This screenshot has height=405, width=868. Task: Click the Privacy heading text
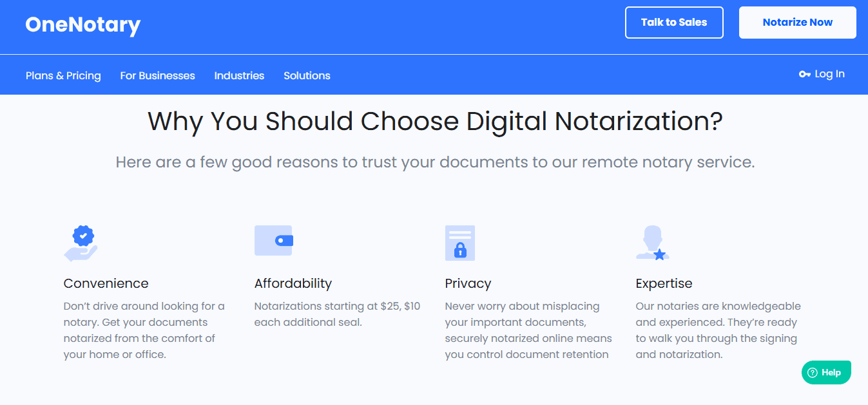[468, 283]
